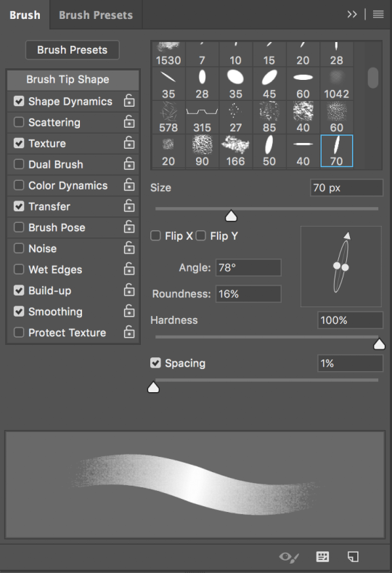Screen dimensions: 392x573
Task: Open the Preset Manager icon
Action: [x=322, y=556]
